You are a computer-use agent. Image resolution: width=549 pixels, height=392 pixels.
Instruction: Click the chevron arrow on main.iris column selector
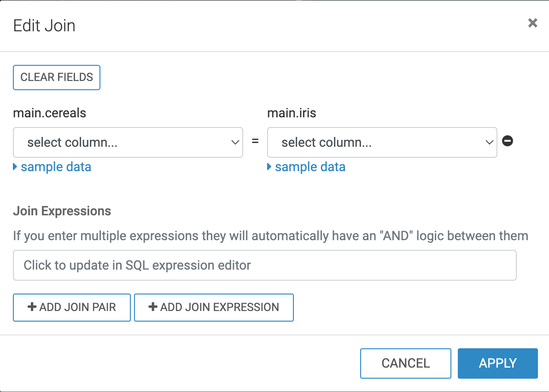(489, 143)
